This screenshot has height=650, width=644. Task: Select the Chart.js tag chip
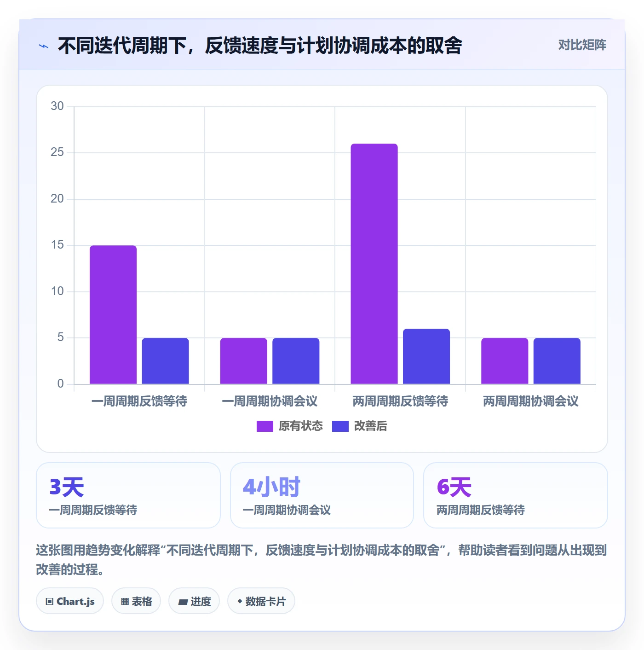(x=70, y=601)
